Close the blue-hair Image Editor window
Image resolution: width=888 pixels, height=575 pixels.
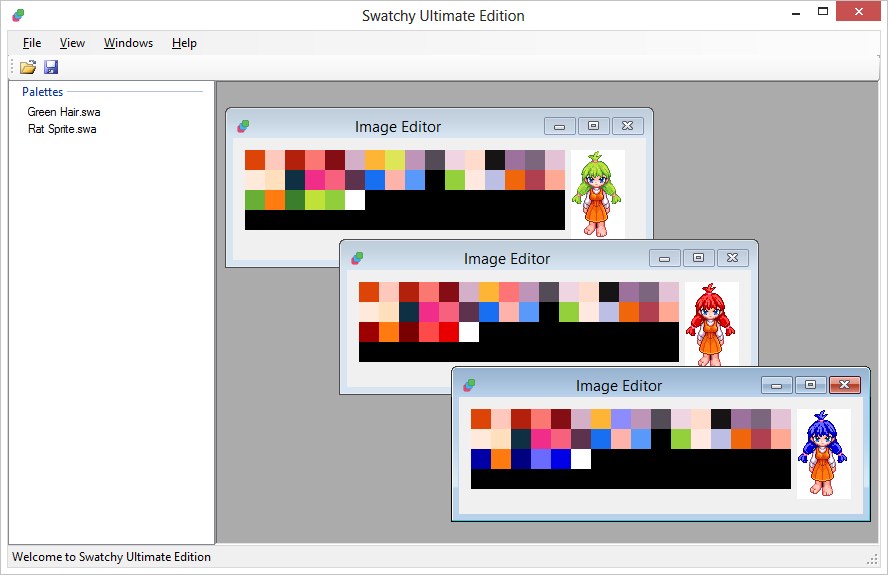(x=844, y=385)
